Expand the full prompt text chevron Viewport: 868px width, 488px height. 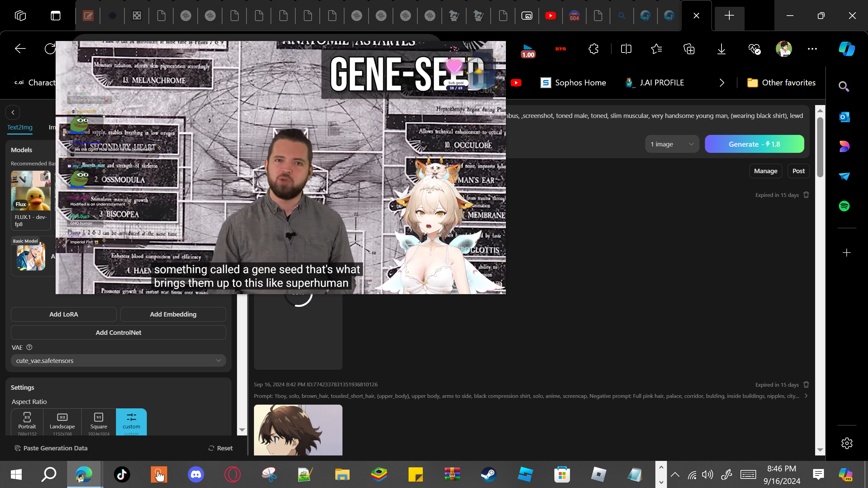click(x=806, y=396)
